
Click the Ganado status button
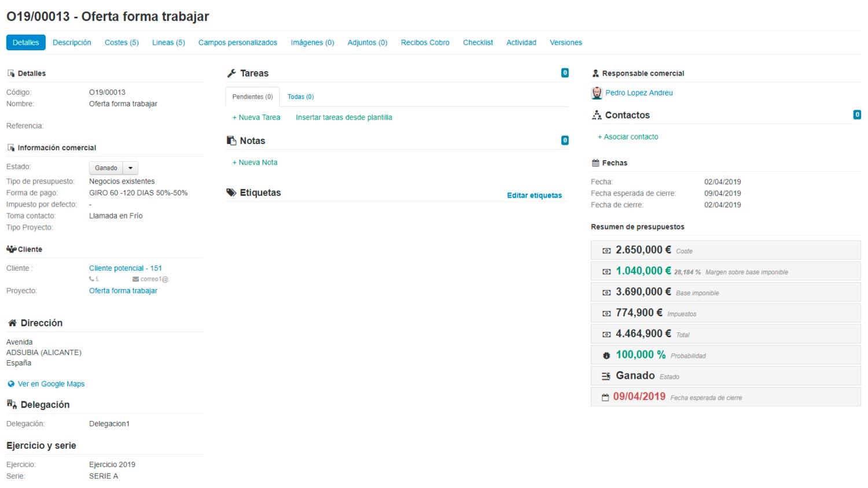(x=106, y=168)
